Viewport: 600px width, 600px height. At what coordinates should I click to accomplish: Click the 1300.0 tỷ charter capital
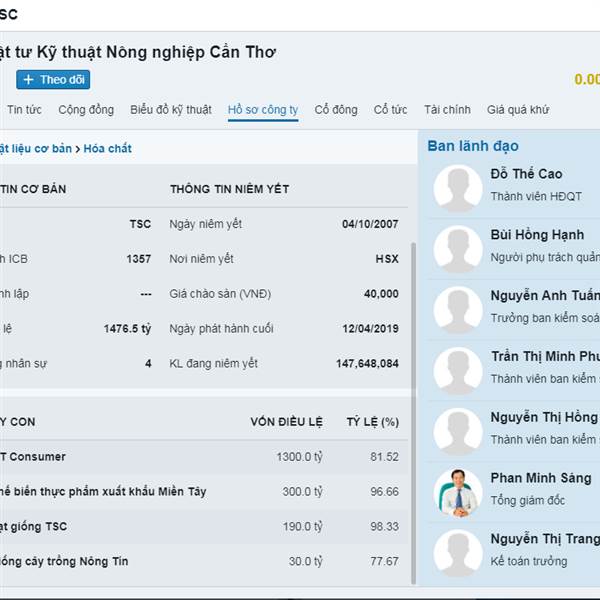tap(300, 457)
